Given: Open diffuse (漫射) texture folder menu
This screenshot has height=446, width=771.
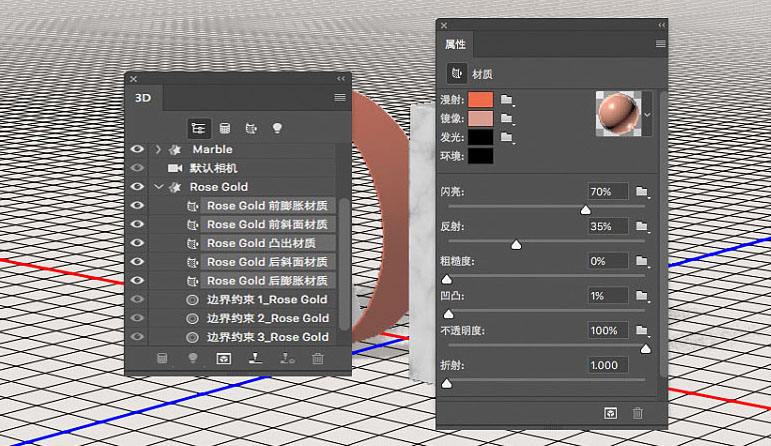Looking at the screenshot, I should point(507,100).
